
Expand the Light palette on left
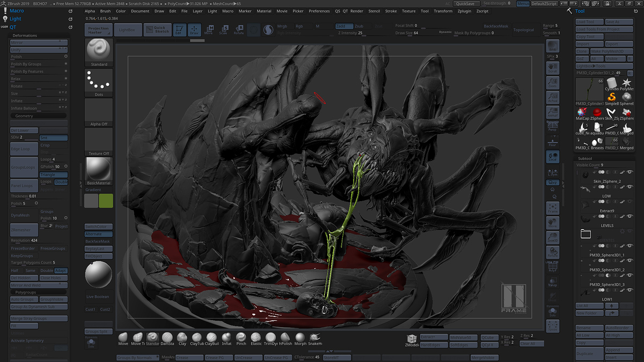[16, 19]
